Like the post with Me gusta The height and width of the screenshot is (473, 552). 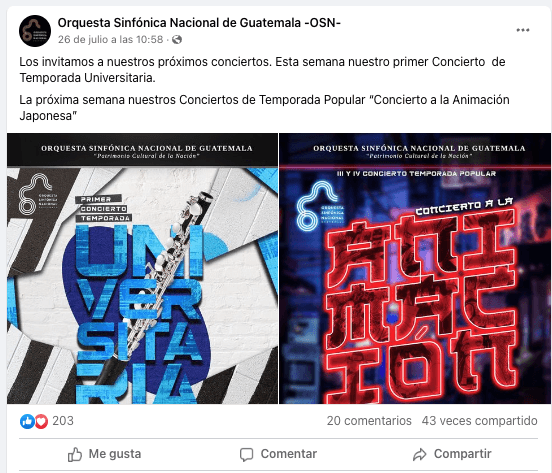pos(104,454)
